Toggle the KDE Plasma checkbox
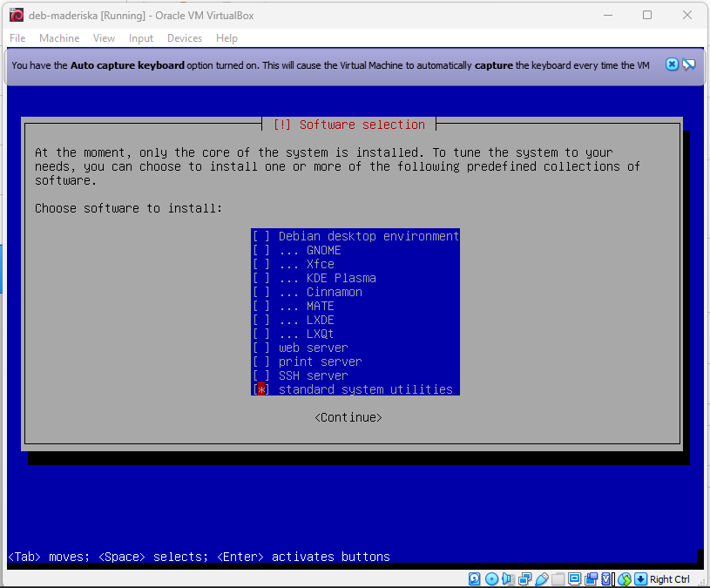 [x=261, y=278]
